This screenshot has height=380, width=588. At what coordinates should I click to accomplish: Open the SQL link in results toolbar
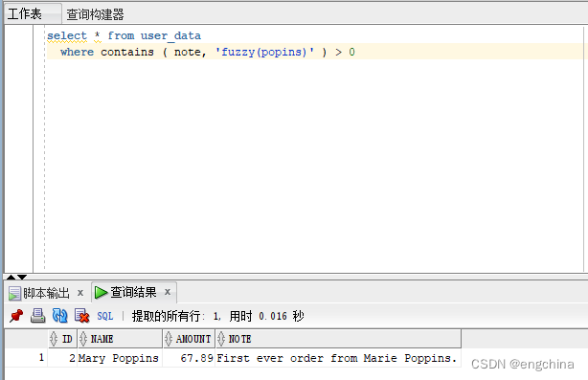point(105,316)
